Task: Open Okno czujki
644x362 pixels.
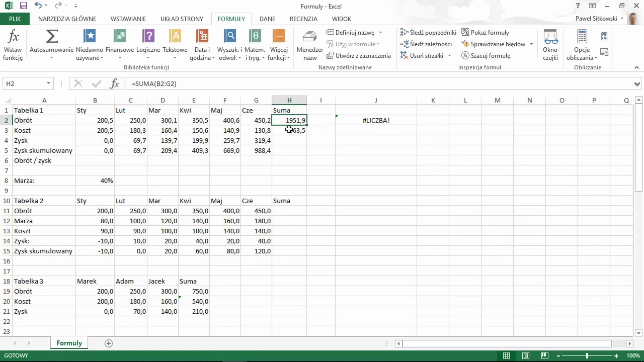Action: click(x=550, y=45)
